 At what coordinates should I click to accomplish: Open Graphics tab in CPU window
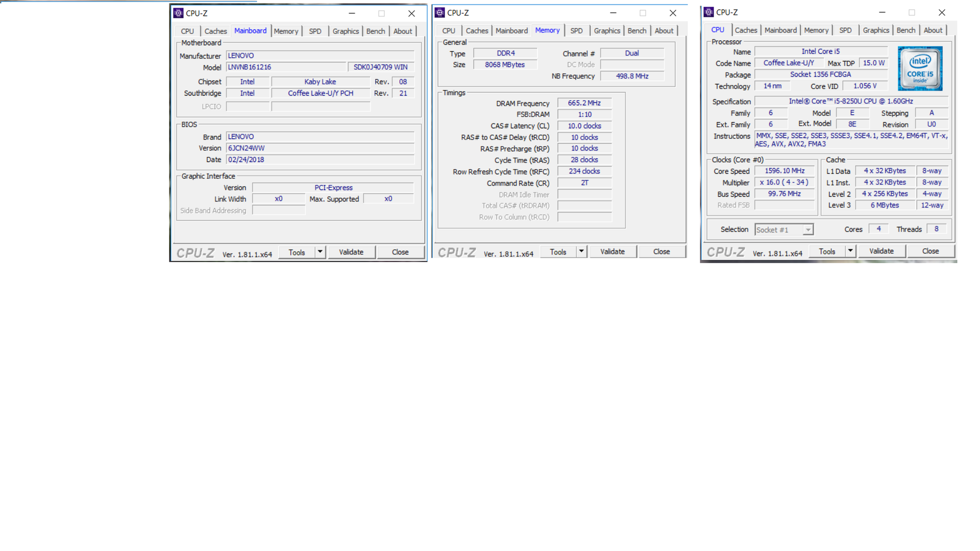tap(876, 30)
